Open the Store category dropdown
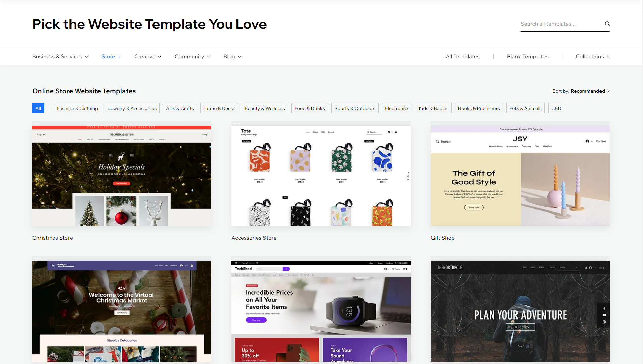Viewport: 643px width, 364px height. coord(111,57)
